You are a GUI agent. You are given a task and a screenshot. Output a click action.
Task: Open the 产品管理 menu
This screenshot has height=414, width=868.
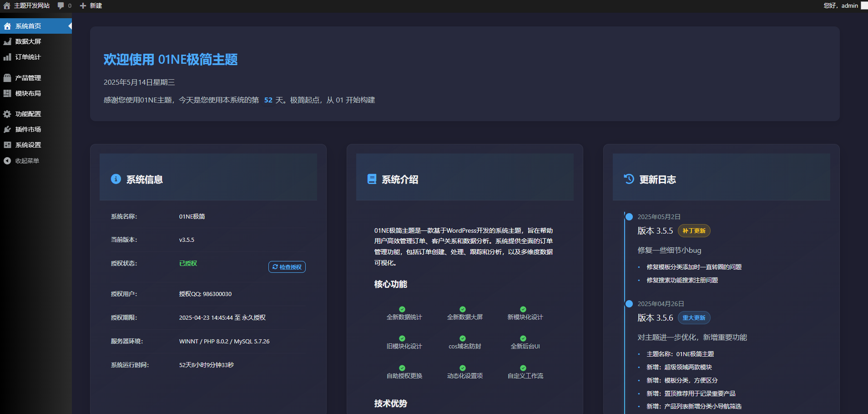(x=36, y=78)
